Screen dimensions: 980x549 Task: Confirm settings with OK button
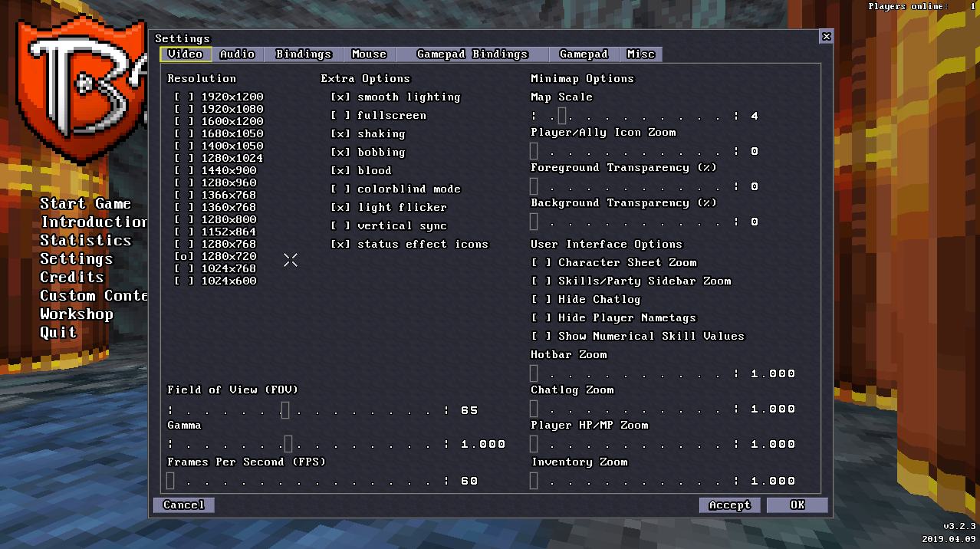tap(797, 505)
